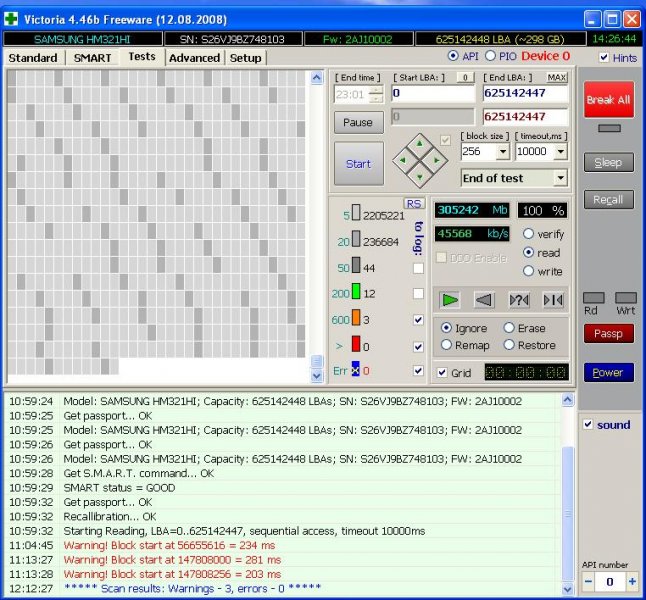Toggle the Grid checkbox
Viewport: 646px width, 600px height.
coord(443,372)
